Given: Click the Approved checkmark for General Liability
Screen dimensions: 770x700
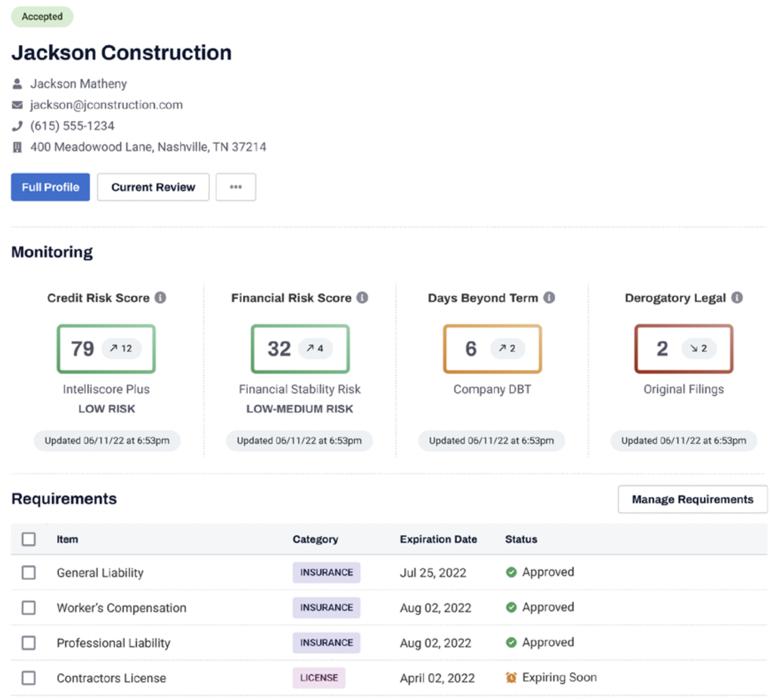Looking at the screenshot, I should pos(511,572).
